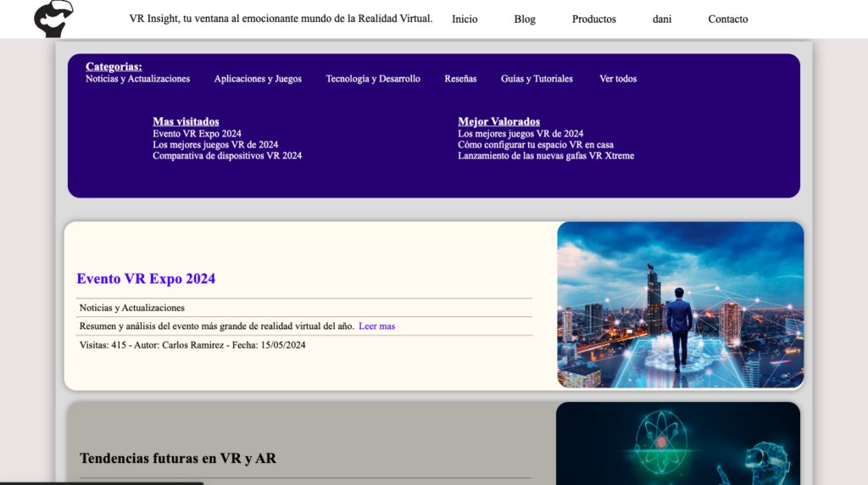868x485 pixels.
Task: Open Lanzamiento de las nuevas gafas VR Xtreme
Action: [546, 155]
